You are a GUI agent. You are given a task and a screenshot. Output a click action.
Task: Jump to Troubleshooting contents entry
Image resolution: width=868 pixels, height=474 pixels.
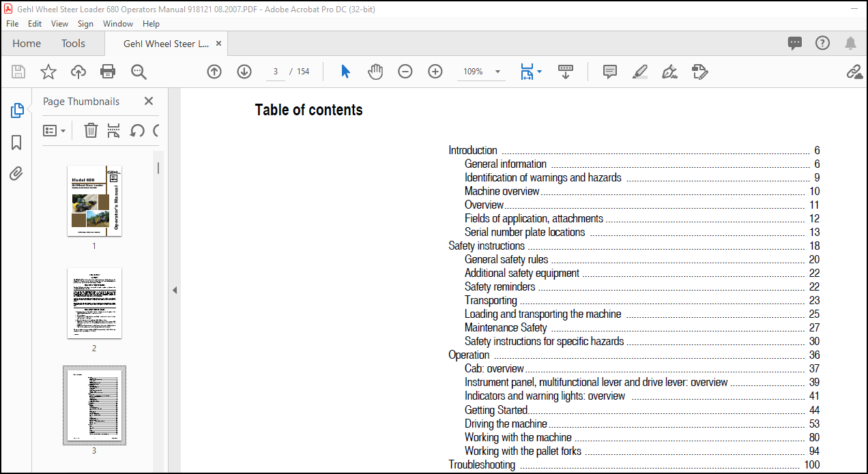(x=482, y=464)
